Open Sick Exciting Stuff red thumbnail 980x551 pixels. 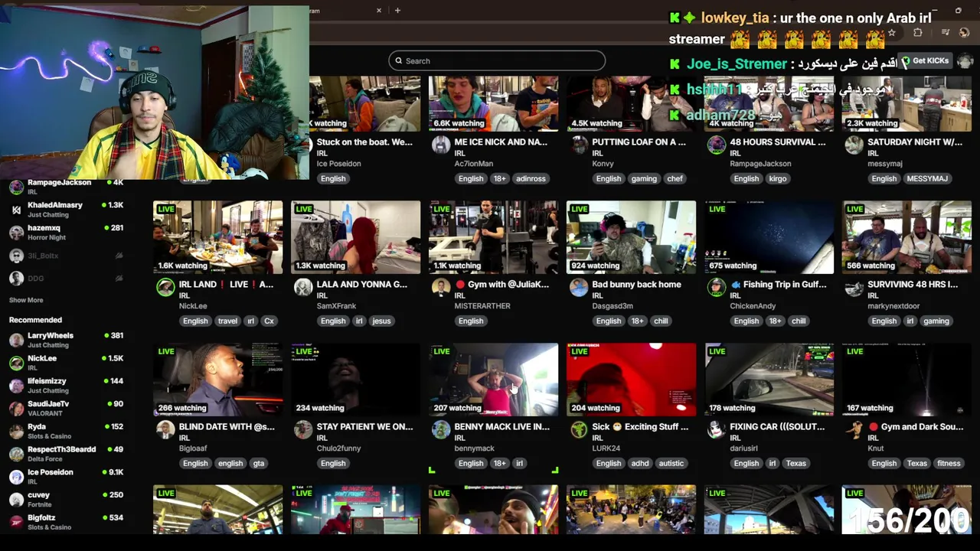coord(632,380)
